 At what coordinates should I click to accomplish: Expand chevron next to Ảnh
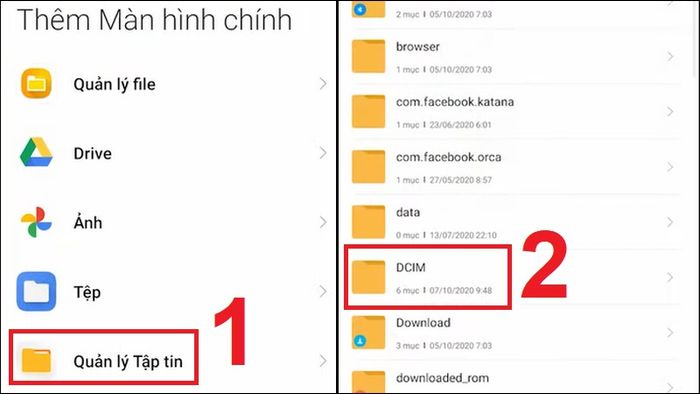click(323, 222)
